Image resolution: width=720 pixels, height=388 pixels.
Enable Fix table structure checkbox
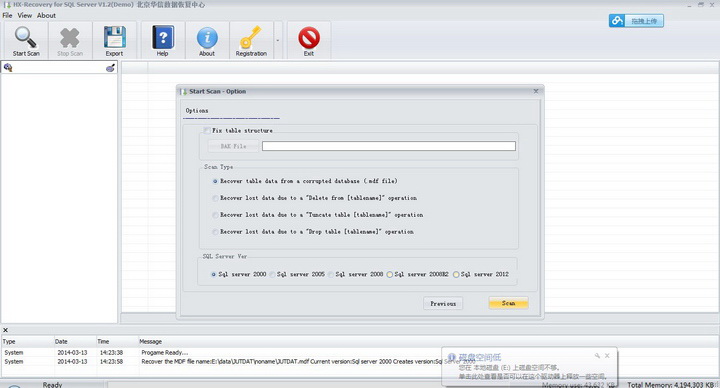click(x=207, y=130)
